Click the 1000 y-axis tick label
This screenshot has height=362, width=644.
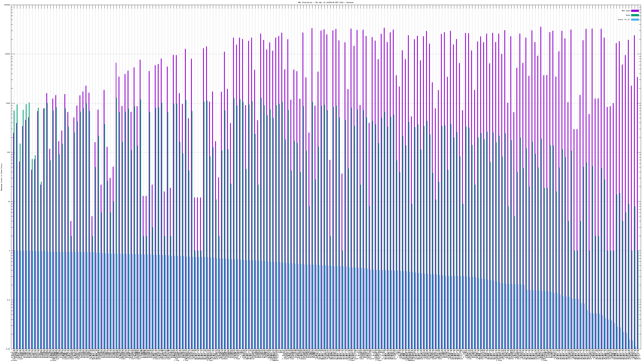(x=8, y=103)
